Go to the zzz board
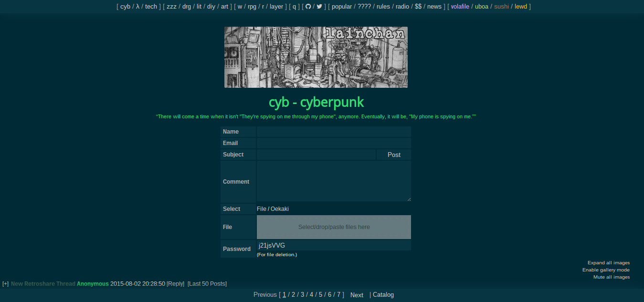The image size is (644, 302). point(171,6)
